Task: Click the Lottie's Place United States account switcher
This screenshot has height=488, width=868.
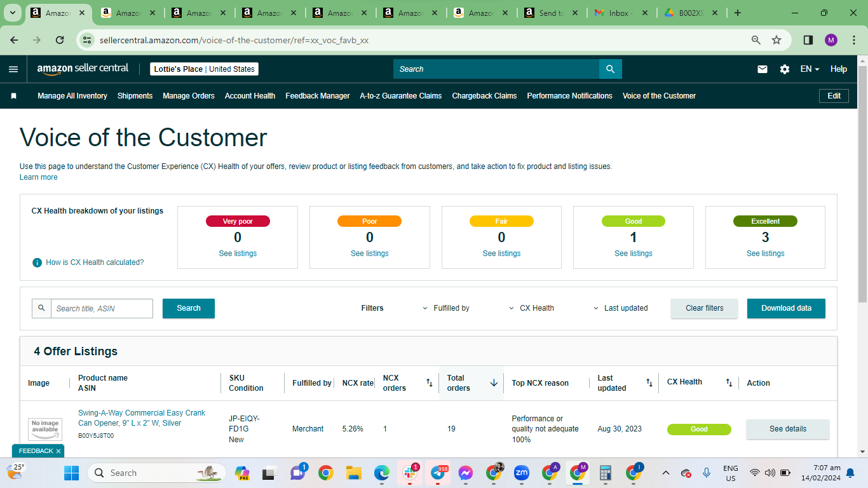Action: (x=204, y=69)
